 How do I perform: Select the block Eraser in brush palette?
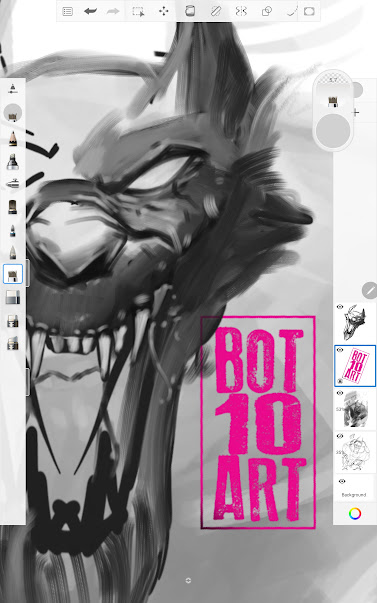13,298
